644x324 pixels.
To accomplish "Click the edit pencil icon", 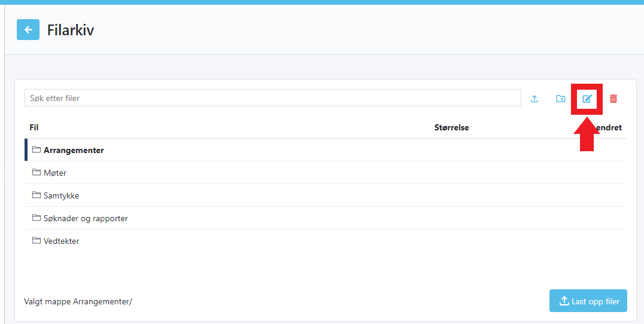I will click(587, 99).
